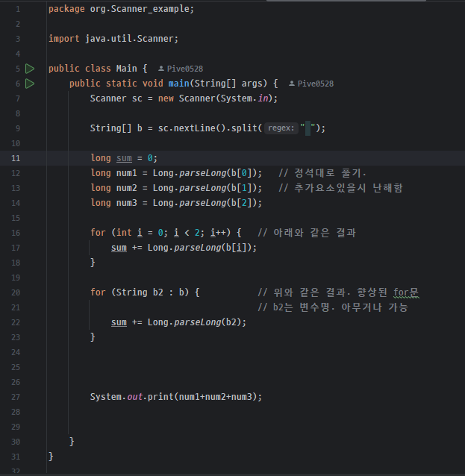Click 'for (String b2 : b) {' on line 20
Screen dimensions: 465x476
coord(145,292)
